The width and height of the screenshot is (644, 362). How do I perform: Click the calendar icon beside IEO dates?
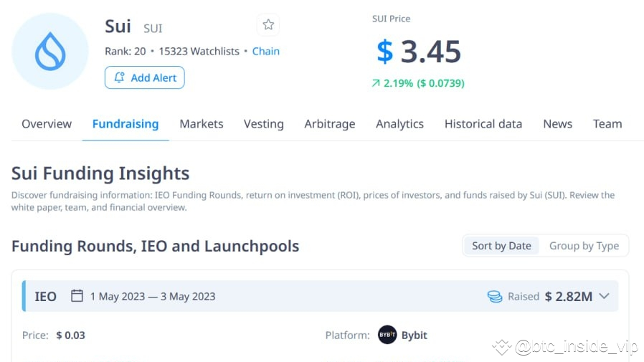click(x=77, y=296)
